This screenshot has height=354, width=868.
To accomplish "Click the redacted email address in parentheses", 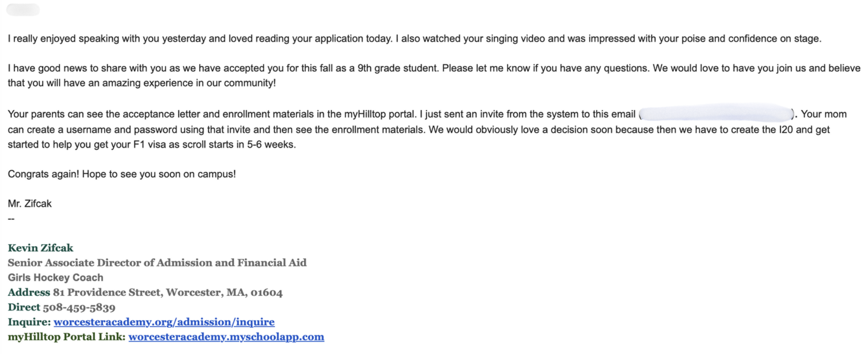I will [x=715, y=114].
